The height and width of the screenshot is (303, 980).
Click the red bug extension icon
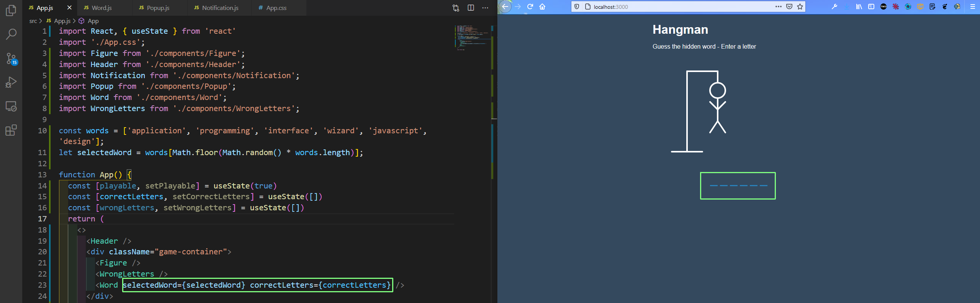coord(896,7)
